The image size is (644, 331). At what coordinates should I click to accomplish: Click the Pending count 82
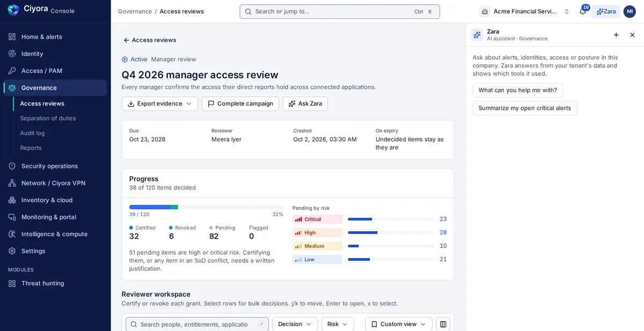(214, 236)
